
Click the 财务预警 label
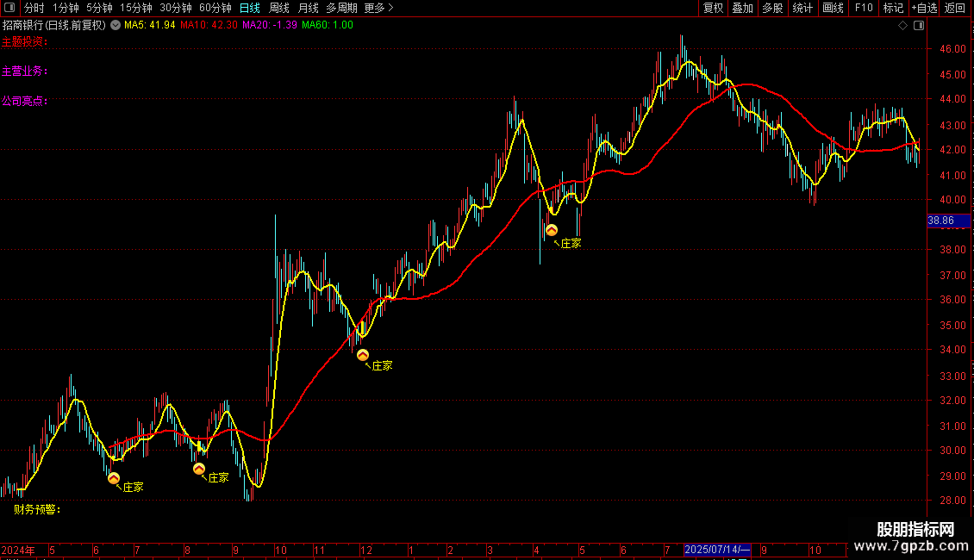tap(37, 510)
